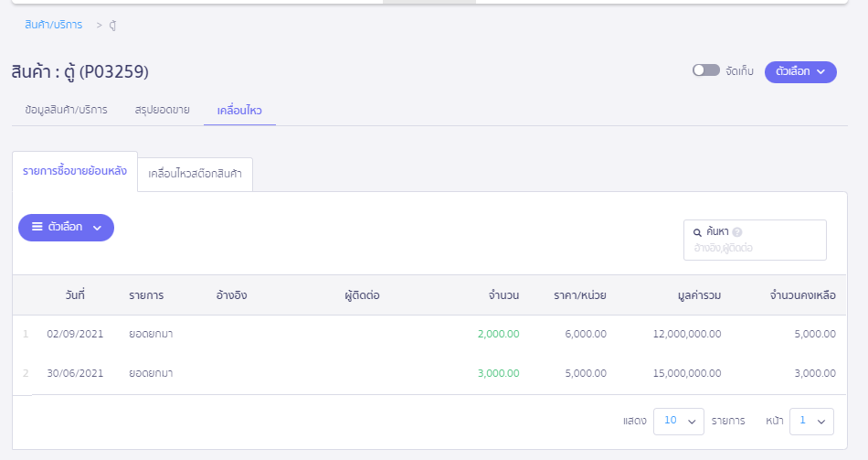Click the จำนวน column header

pyautogui.click(x=503, y=295)
